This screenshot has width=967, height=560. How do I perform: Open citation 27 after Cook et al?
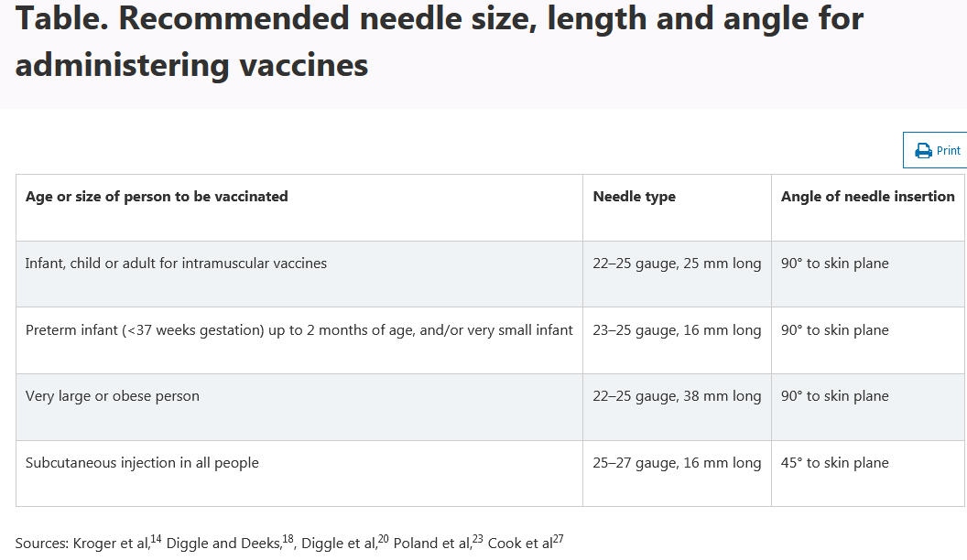coord(558,539)
